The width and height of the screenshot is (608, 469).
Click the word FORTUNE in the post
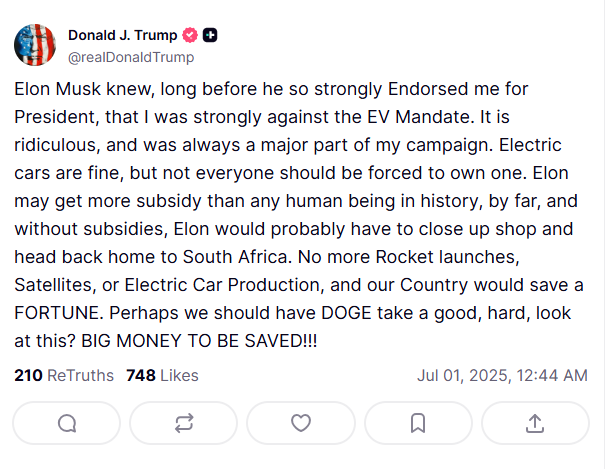point(59,313)
